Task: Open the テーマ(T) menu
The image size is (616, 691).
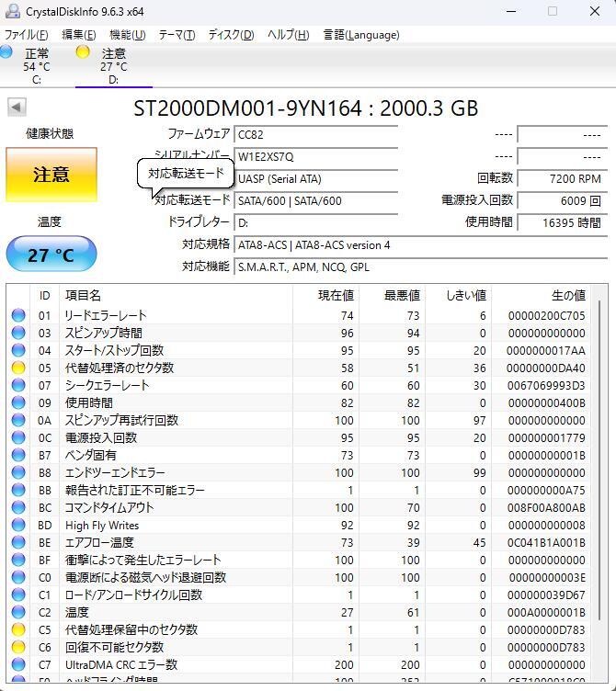Action: [177, 35]
